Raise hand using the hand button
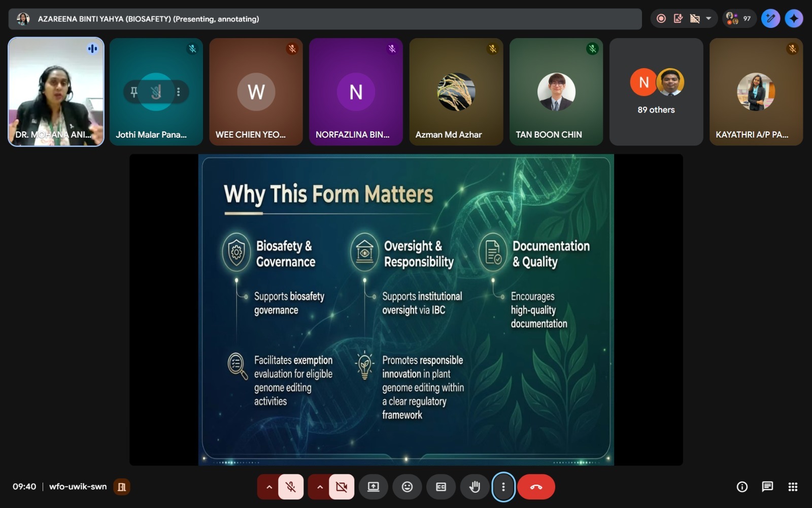Screen dimensions: 812x508 tap(475, 487)
